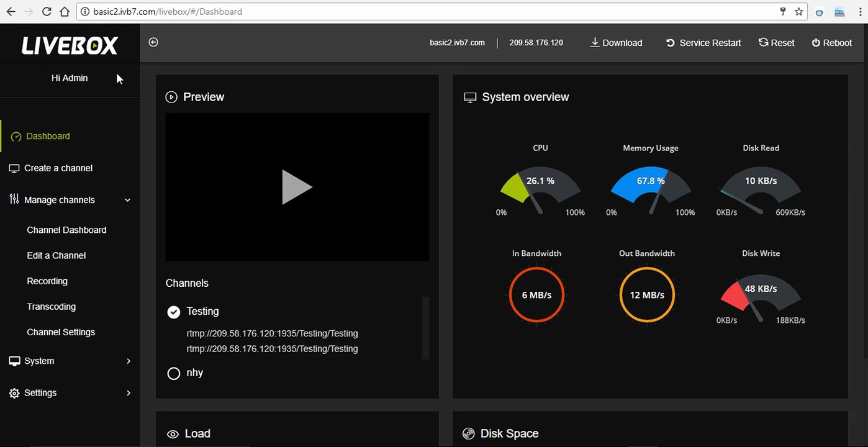Open Channel Settings submenu item
868x447 pixels.
tap(61, 332)
